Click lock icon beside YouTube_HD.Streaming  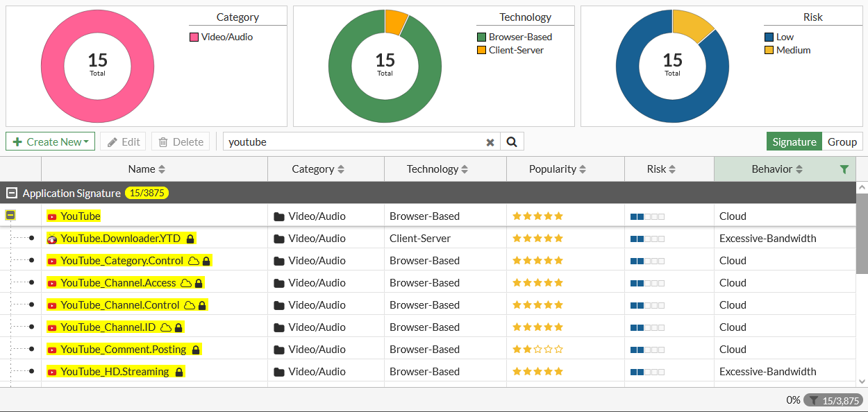coord(179,372)
